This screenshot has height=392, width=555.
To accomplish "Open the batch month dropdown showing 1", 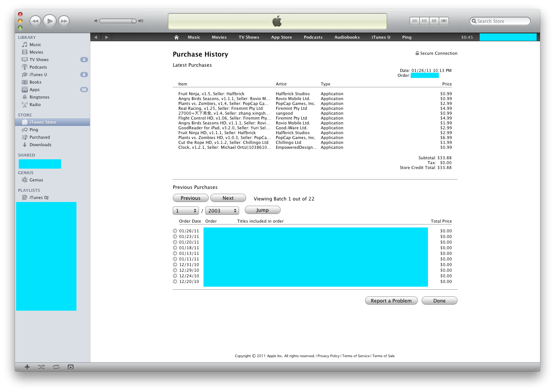I will [x=186, y=211].
